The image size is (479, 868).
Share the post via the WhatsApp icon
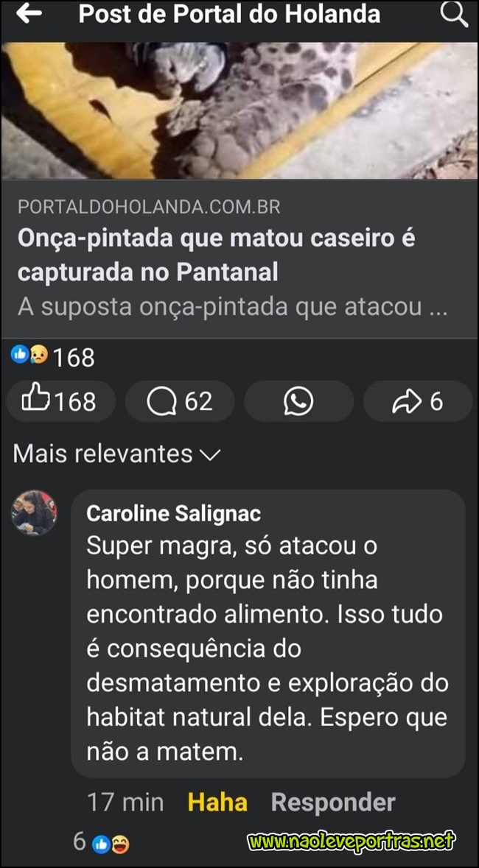point(298,401)
